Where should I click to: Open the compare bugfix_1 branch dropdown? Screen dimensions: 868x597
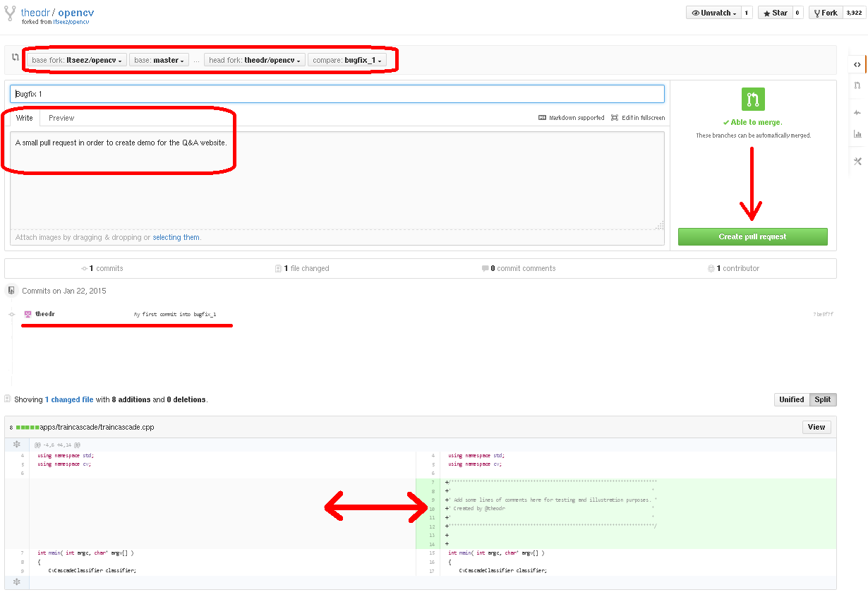coord(347,60)
